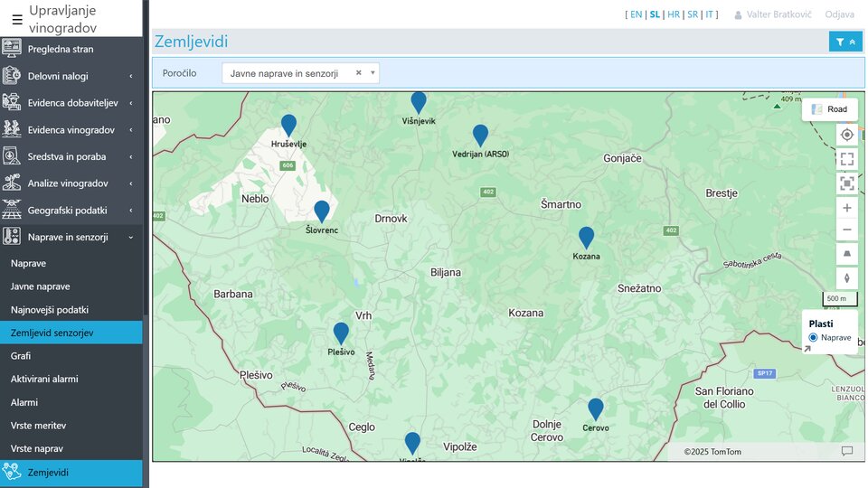Reset map compass rotation
This screenshot has height=488, width=868.
[x=846, y=277]
